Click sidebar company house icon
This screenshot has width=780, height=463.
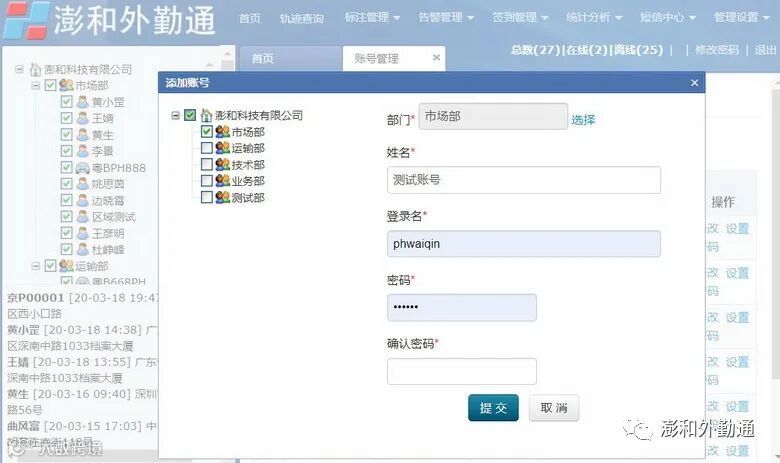35,69
